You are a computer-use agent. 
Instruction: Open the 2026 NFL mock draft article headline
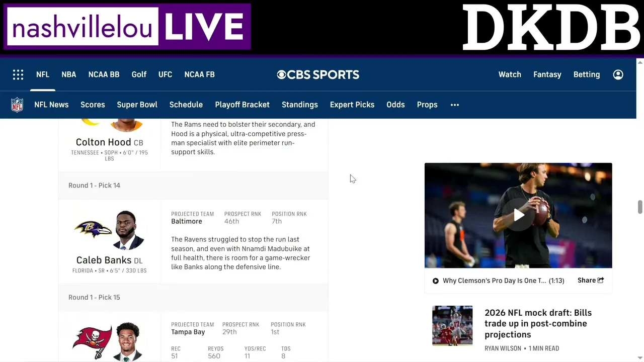coord(538,323)
